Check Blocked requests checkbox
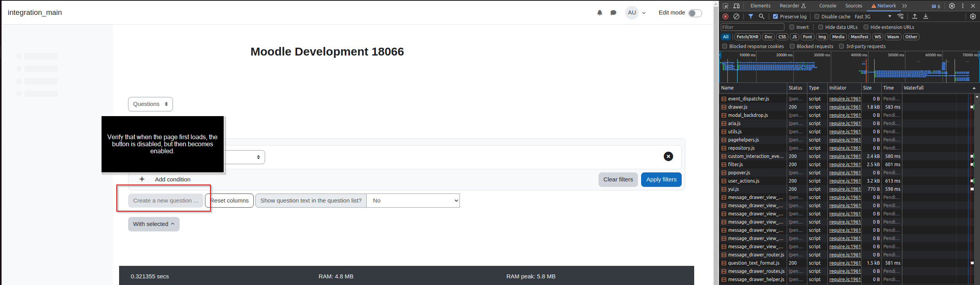 (x=792, y=46)
